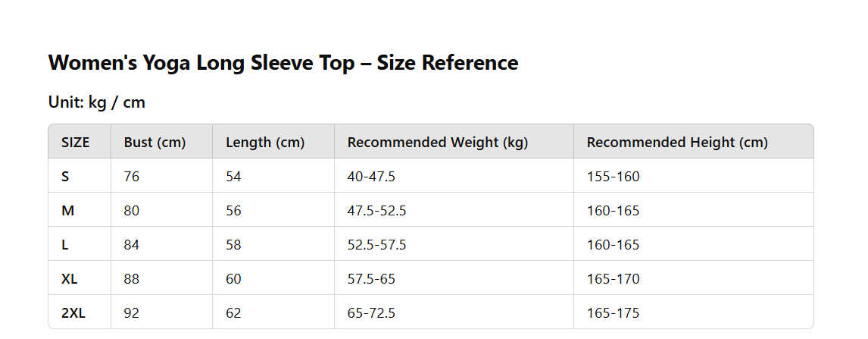Click the L size row label
The image size is (868, 339).
64,245
